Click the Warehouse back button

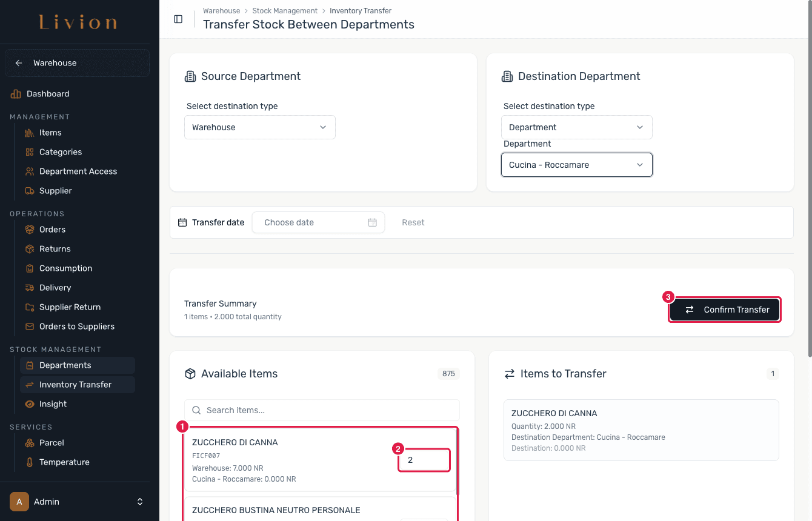point(78,63)
